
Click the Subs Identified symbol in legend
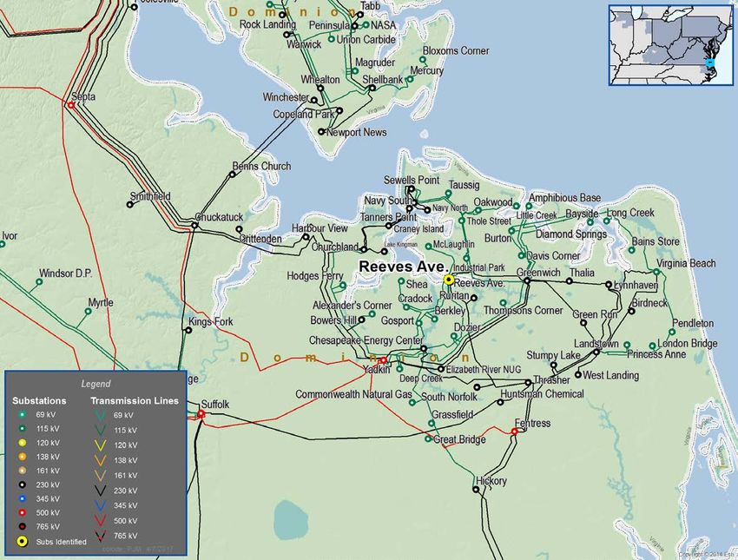22,542
